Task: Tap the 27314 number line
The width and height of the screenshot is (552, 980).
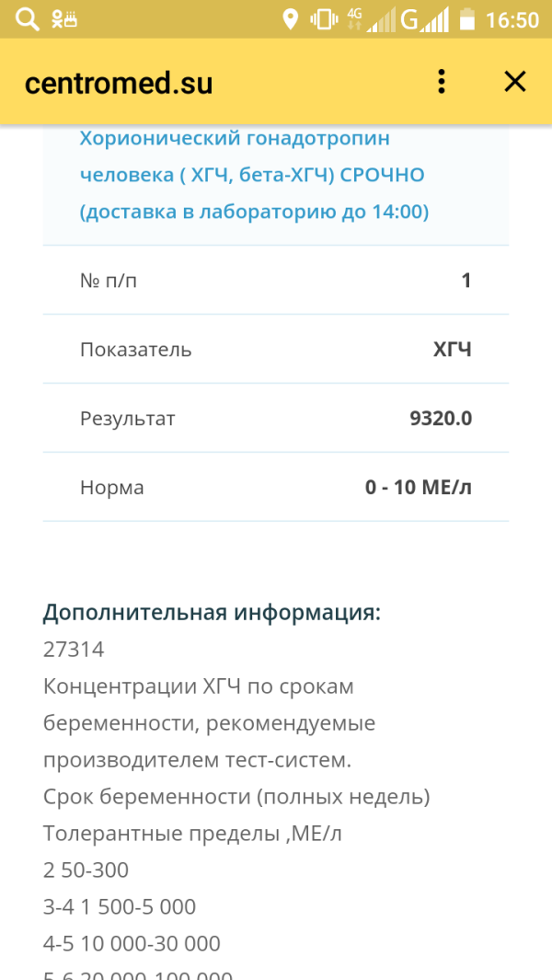Action: pos(74,650)
